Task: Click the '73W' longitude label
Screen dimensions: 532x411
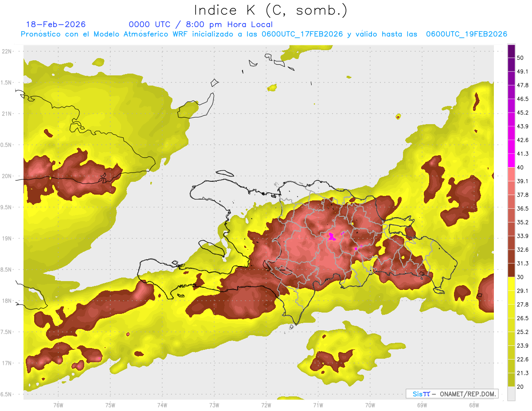Action: point(214,405)
